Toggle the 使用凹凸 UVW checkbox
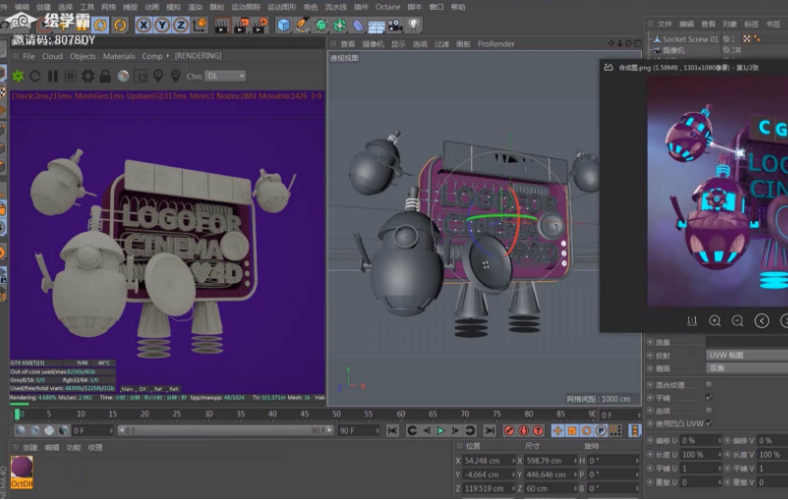Screen dimensions: 788x500 (x=709, y=423)
